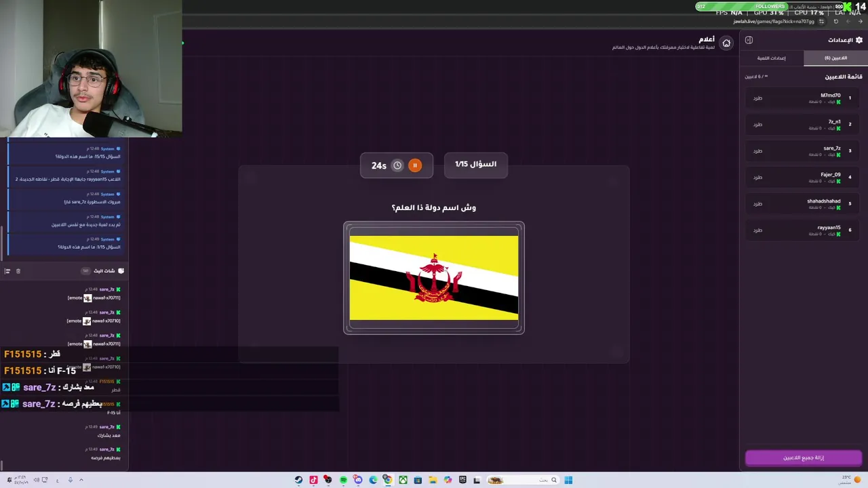Screen dimensions: 868x488
Task: Click the player name shahadshahad in list
Action: (823, 201)
